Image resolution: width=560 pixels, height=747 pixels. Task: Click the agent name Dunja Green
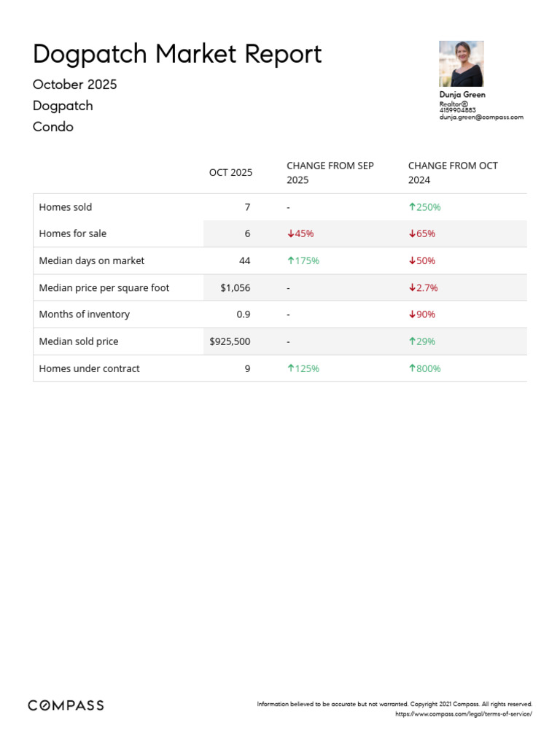click(462, 95)
